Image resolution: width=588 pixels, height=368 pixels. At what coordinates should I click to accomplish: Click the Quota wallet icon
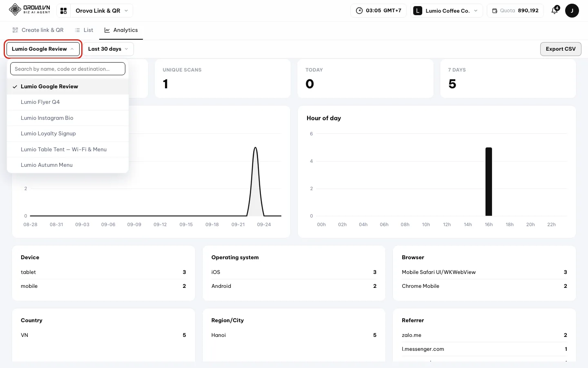tap(494, 11)
